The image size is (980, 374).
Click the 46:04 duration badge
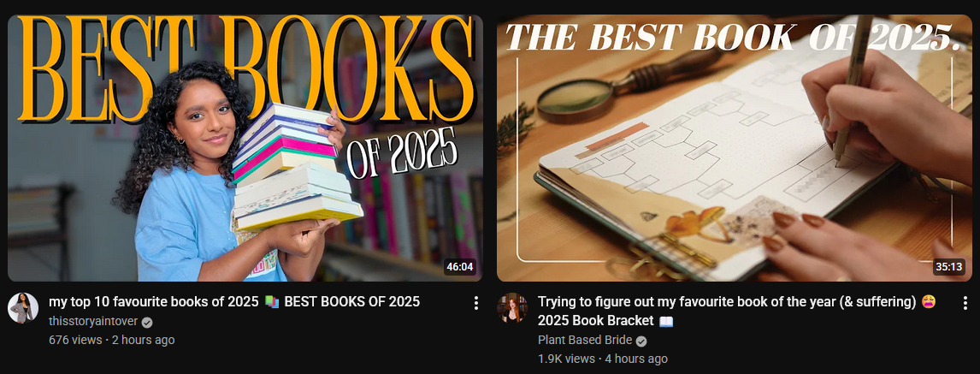coord(459,267)
